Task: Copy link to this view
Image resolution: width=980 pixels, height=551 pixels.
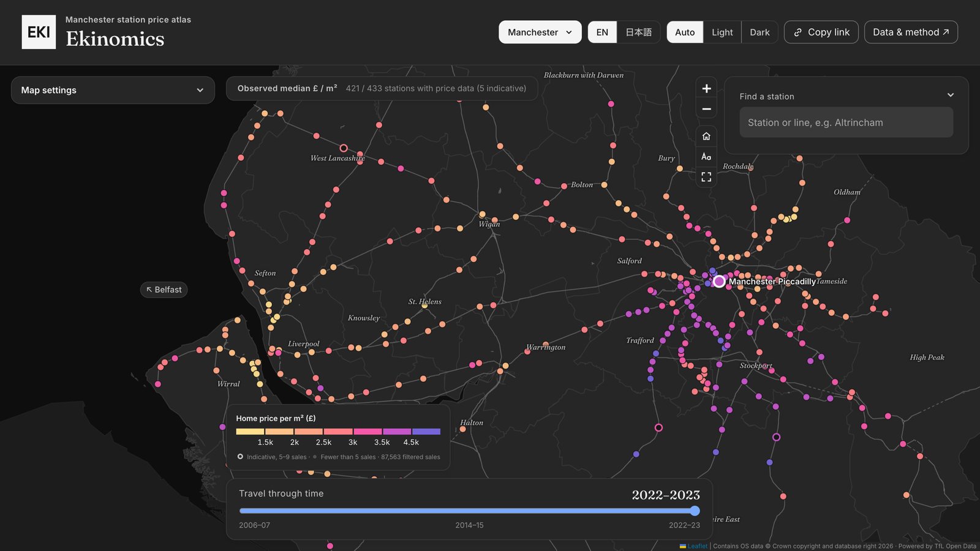Action: click(x=821, y=32)
